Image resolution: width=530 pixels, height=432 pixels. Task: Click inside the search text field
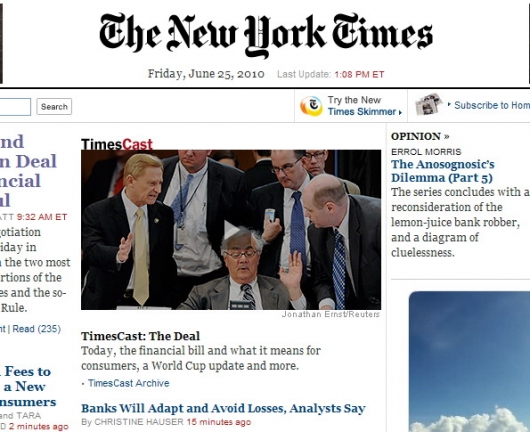pos(15,106)
